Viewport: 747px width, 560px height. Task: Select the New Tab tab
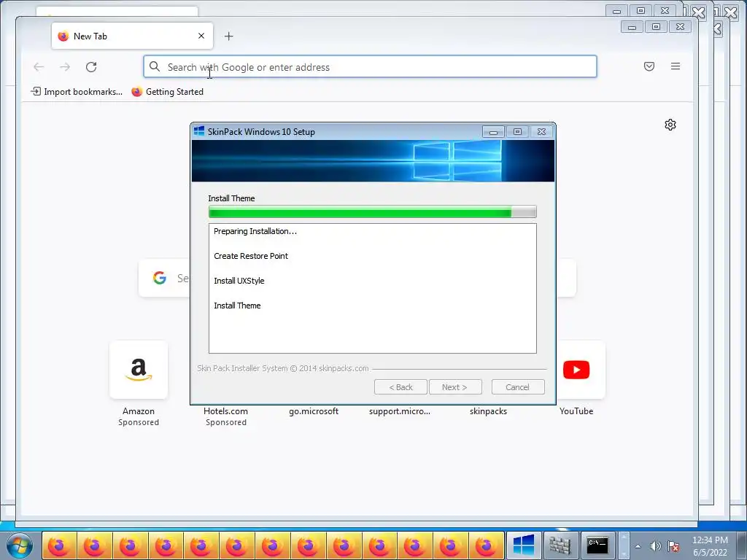tap(133, 36)
